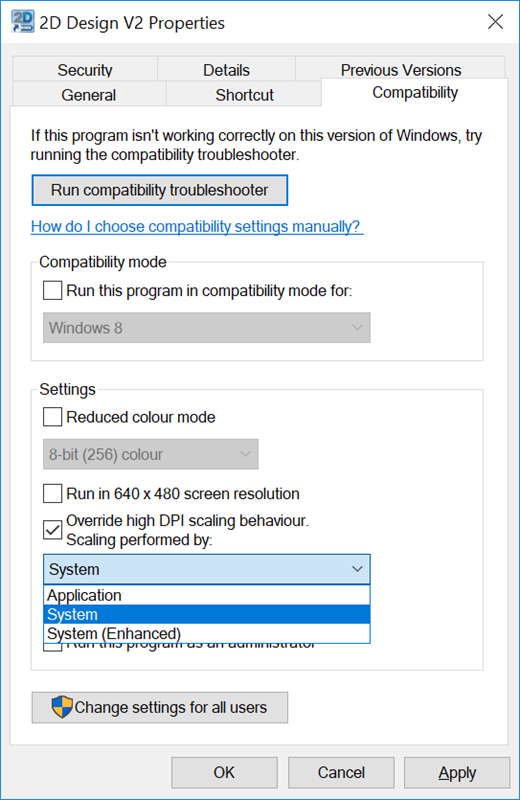This screenshot has width=520, height=800.
Task: Open How do I choose compatibility settings link
Action: click(197, 226)
